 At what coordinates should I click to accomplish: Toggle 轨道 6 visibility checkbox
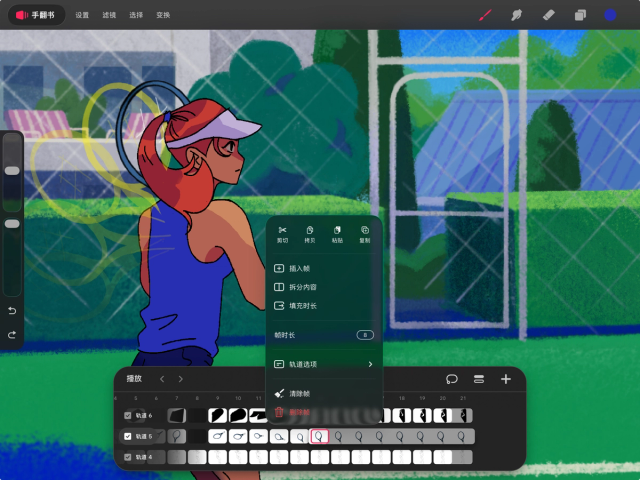127,416
